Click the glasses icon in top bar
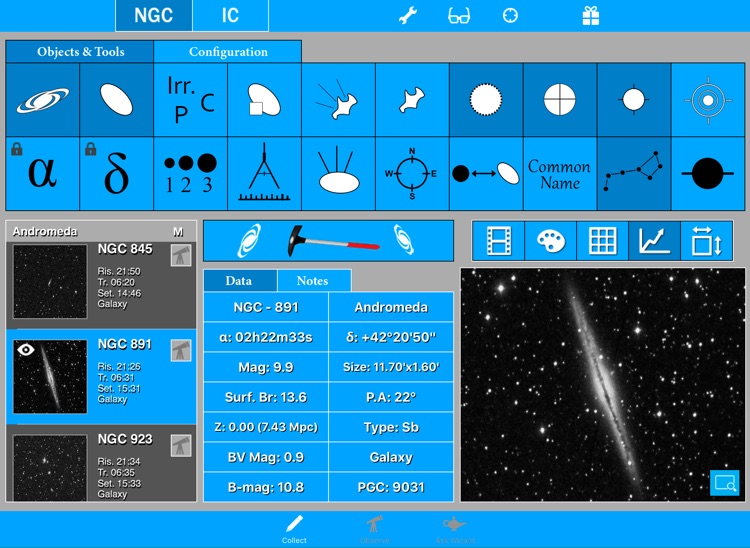Image resolution: width=750 pixels, height=548 pixels. (x=459, y=16)
